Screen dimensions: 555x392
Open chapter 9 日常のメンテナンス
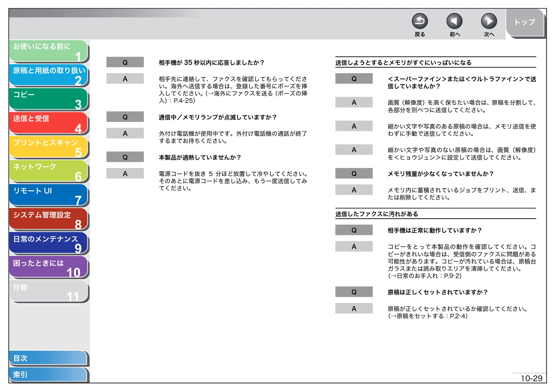click(x=49, y=243)
